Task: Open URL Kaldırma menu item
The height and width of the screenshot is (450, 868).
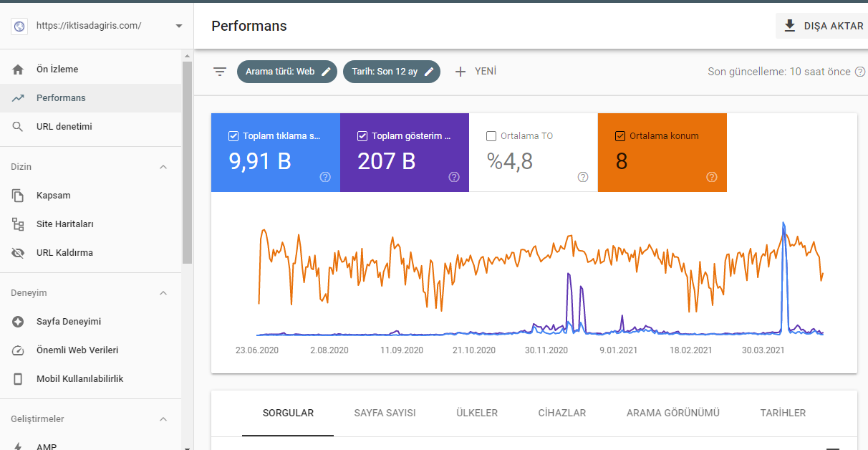Action: click(91, 253)
